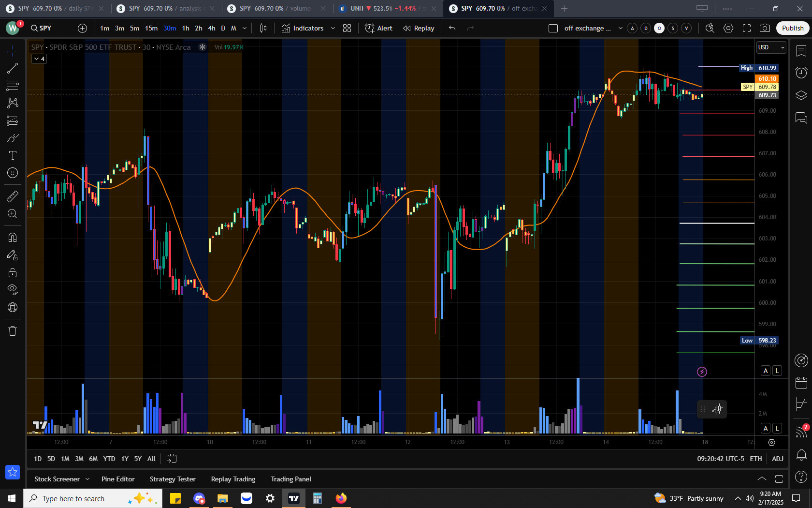Viewport: 812px width, 508px height.
Task: Open the object tree layers panel
Action: (x=801, y=95)
